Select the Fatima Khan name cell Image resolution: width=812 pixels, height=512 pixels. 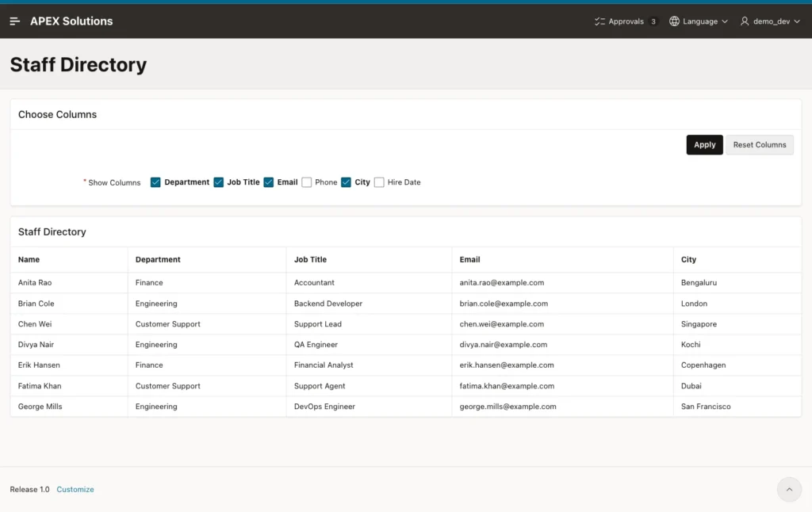(x=69, y=386)
